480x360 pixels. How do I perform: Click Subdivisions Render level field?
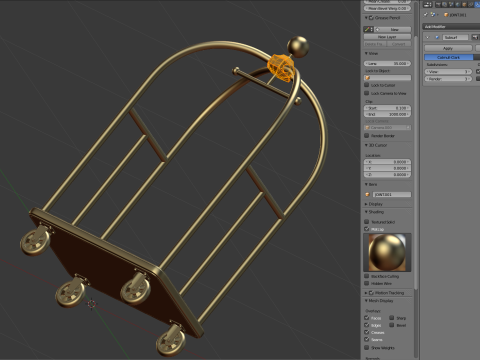point(448,79)
